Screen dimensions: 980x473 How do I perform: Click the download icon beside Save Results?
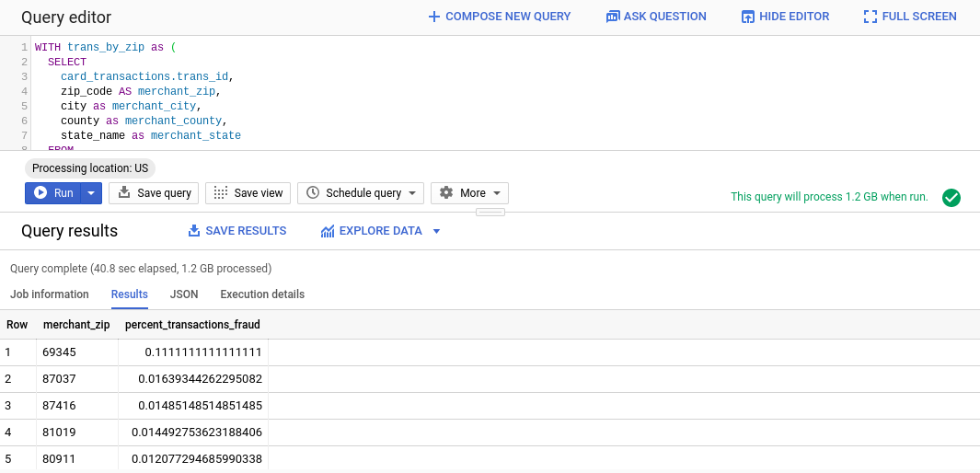(x=194, y=231)
